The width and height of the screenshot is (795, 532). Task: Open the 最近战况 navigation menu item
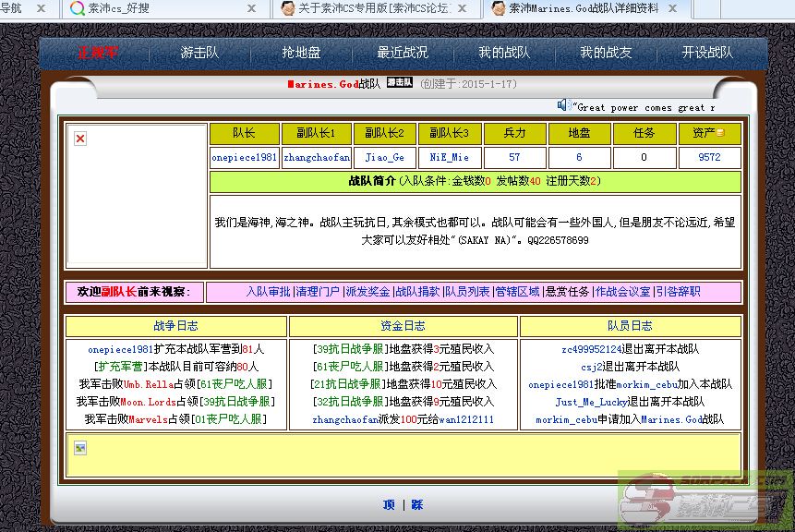[x=403, y=53]
